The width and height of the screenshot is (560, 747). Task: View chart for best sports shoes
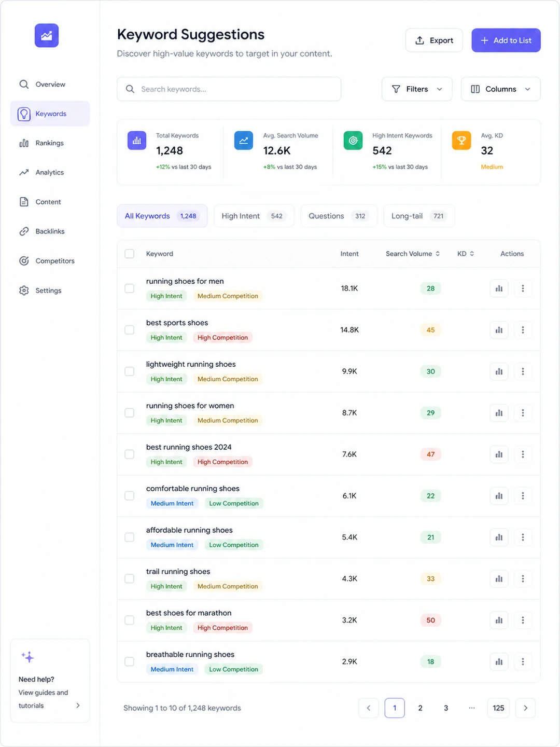(499, 330)
